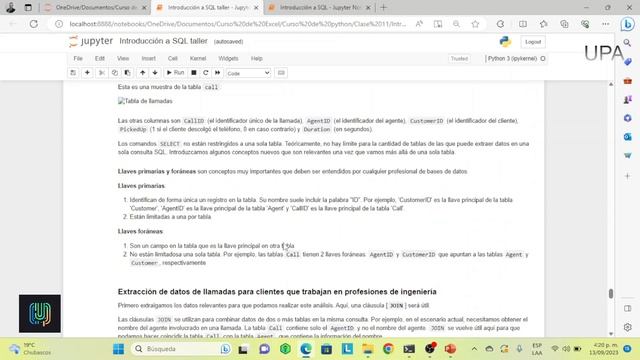
Task: Open the weather widget showing Chubascos
Action: tap(30, 349)
